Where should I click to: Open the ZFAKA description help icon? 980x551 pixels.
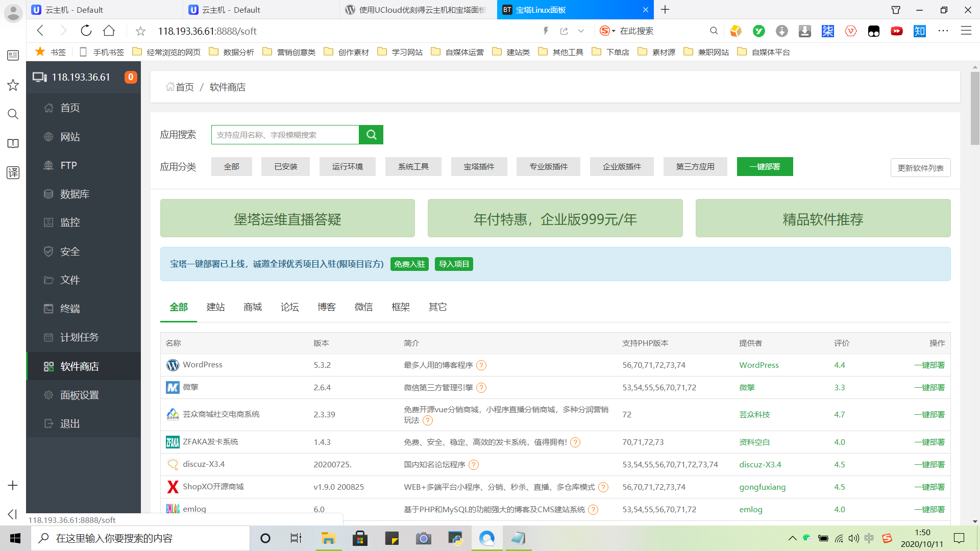click(x=575, y=442)
